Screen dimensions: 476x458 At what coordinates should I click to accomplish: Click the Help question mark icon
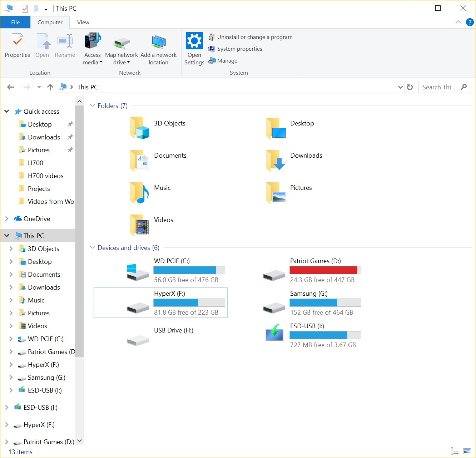click(x=470, y=22)
